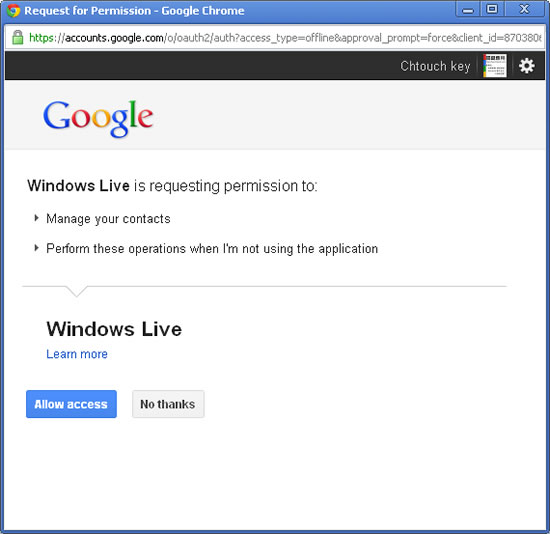Click the Allow access button
The height and width of the screenshot is (534, 550).
point(71,404)
